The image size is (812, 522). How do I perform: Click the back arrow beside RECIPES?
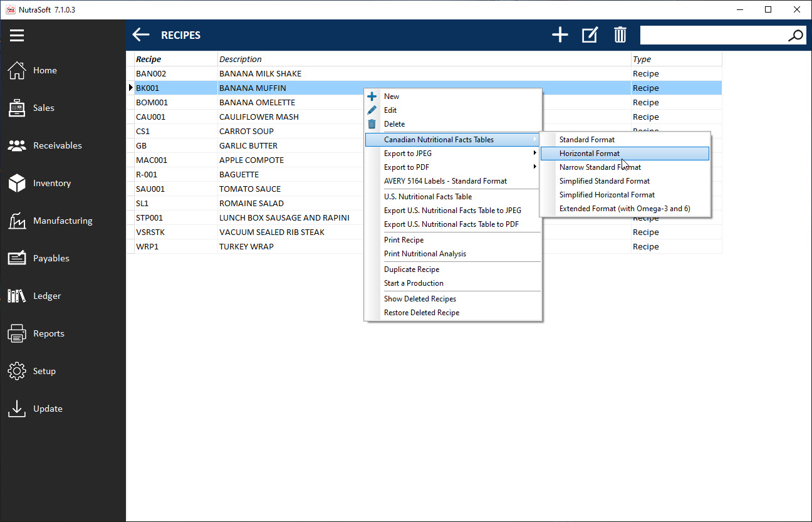coord(141,35)
